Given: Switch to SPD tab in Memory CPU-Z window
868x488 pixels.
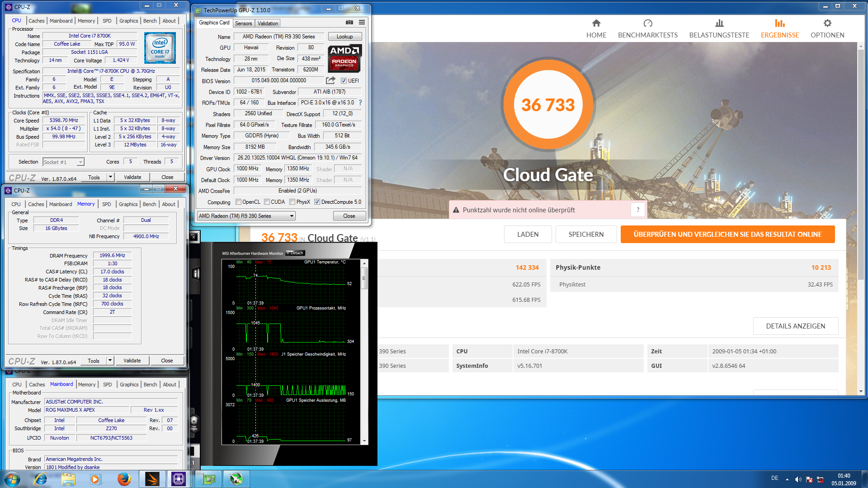Looking at the screenshot, I should (x=106, y=204).
